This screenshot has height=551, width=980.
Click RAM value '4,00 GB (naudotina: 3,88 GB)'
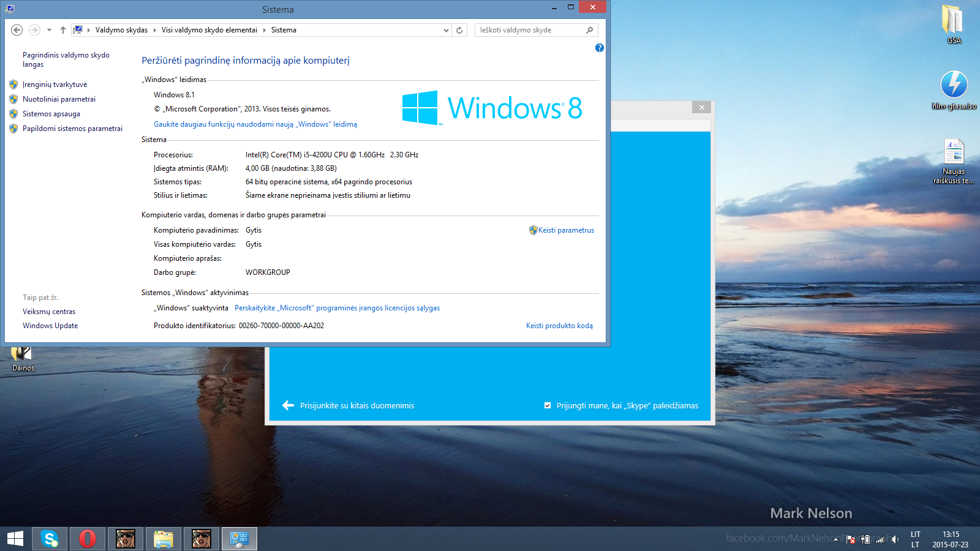[291, 168]
